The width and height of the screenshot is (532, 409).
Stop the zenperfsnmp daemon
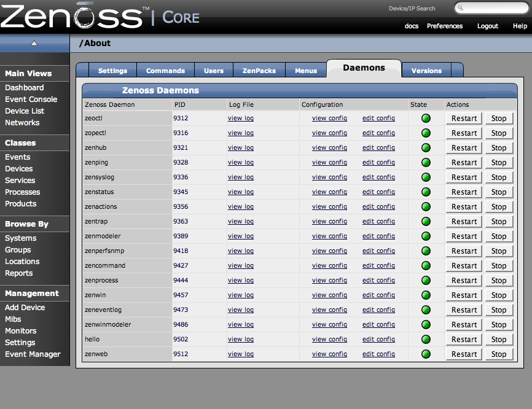point(499,251)
